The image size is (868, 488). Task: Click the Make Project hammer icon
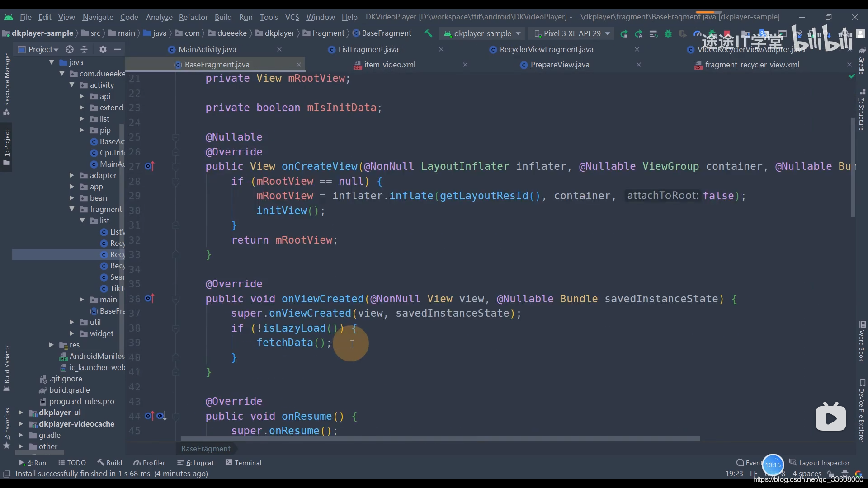(x=428, y=33)
